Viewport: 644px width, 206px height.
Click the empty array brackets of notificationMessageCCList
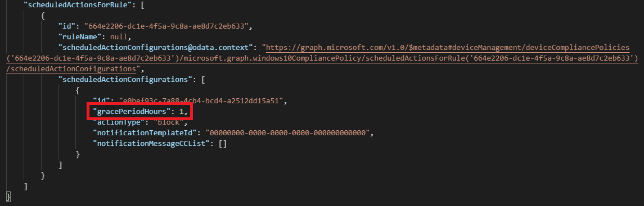222,143
